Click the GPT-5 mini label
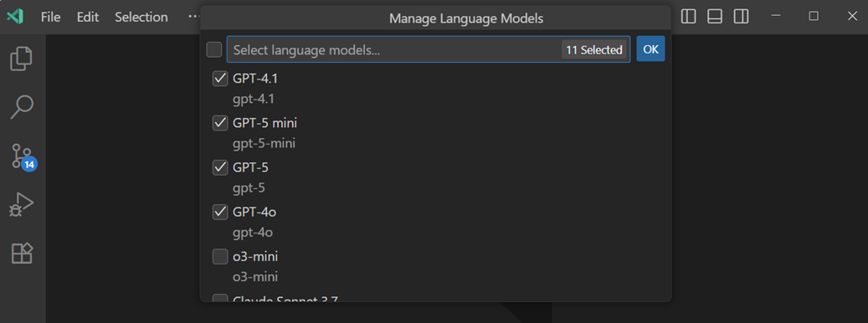Viewport: 868px width, 323px height. coord(265,123)
